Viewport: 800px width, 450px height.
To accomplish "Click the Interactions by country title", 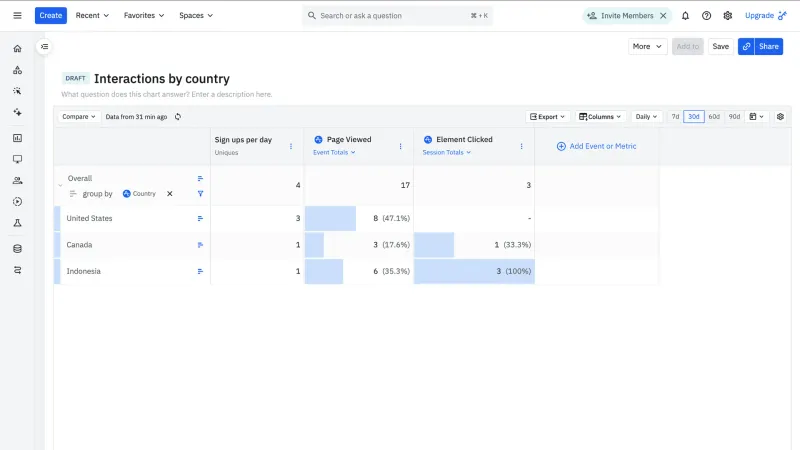I will click(162, 79).
